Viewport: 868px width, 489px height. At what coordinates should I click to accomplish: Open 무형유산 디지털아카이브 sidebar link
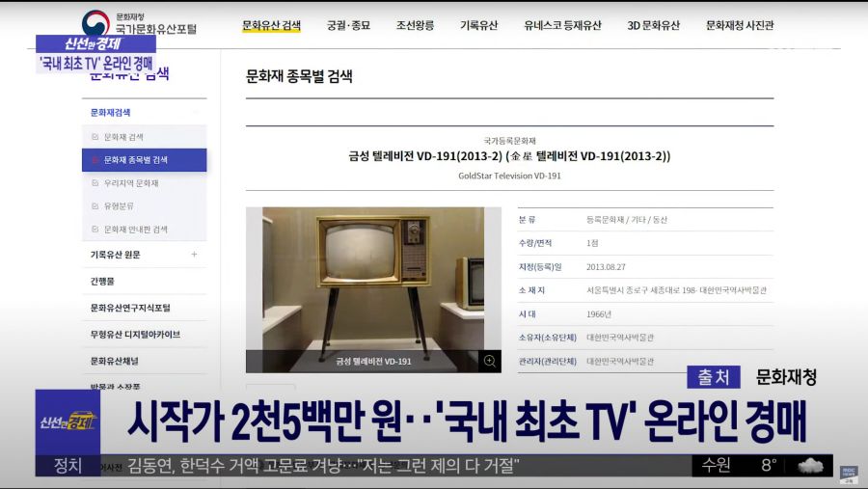pos(135,335)
